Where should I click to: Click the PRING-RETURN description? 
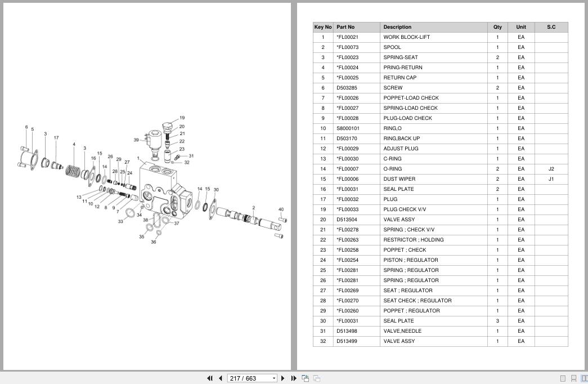403,68
